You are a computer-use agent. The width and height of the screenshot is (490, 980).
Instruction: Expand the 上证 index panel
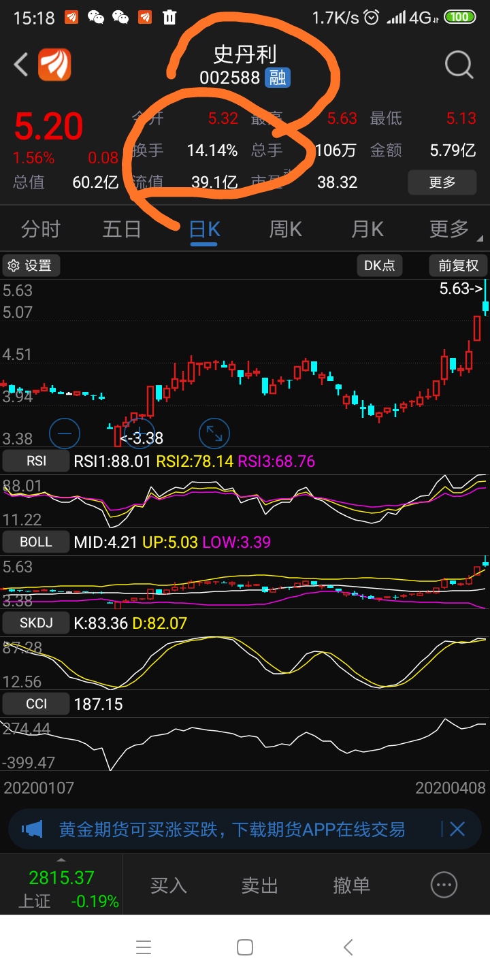click(x=61, y=885)
